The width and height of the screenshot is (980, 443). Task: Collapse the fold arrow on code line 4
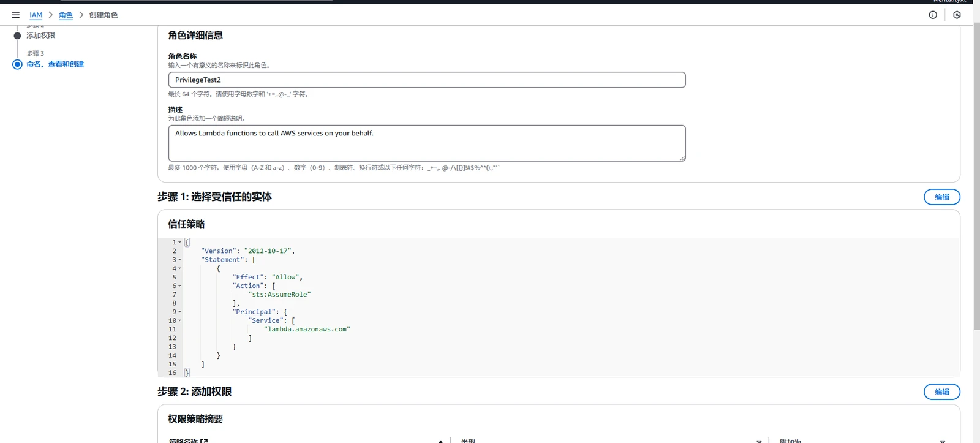179,268
